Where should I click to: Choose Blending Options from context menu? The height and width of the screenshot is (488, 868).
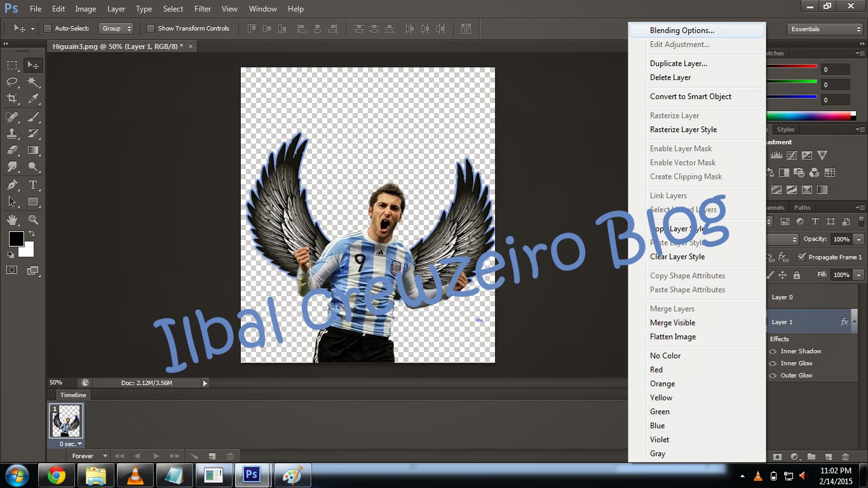point(696,30)
